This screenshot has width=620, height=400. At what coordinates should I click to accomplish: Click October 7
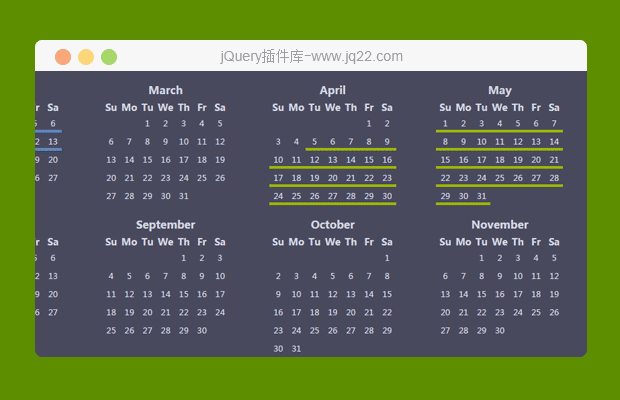click(x=369, y=276)
